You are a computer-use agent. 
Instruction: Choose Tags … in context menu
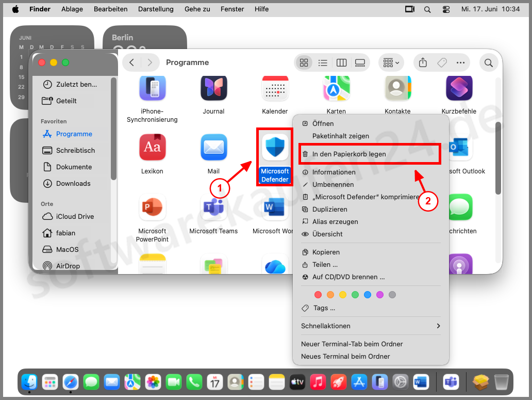point(371,308)
